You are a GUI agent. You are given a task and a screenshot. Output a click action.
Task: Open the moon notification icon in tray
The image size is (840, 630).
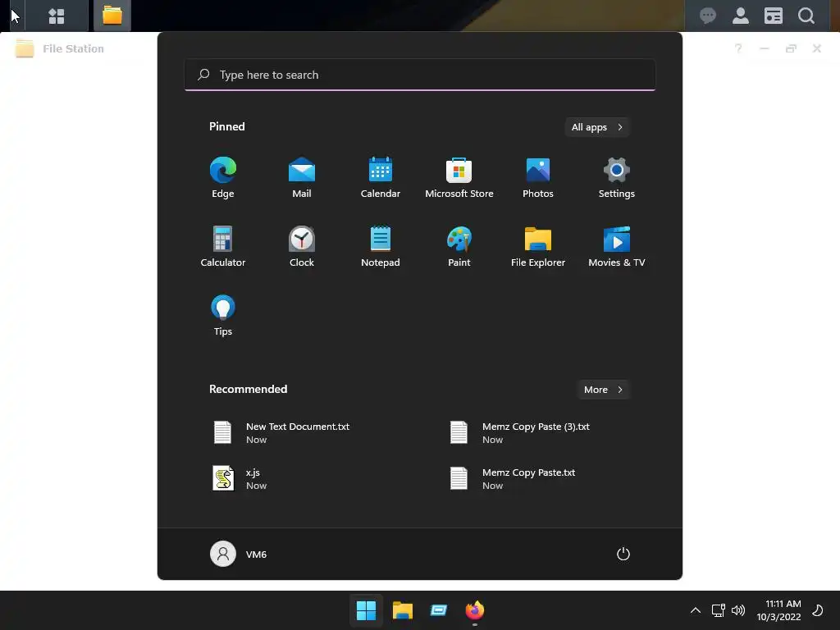[x=818, y=610]
